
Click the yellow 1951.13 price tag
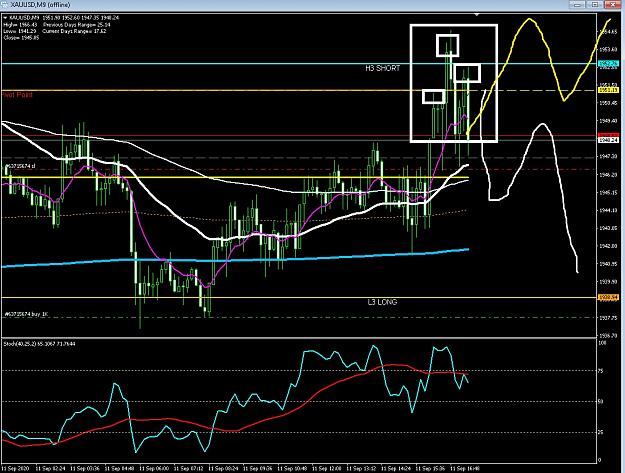[x=608, y=90]
